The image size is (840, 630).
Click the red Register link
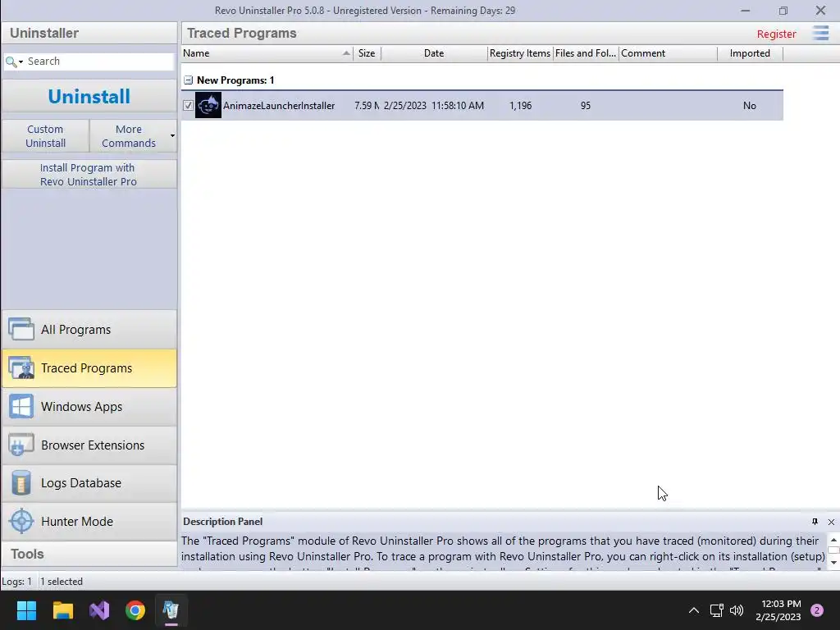pyautogui.click(x=776, y=34)
